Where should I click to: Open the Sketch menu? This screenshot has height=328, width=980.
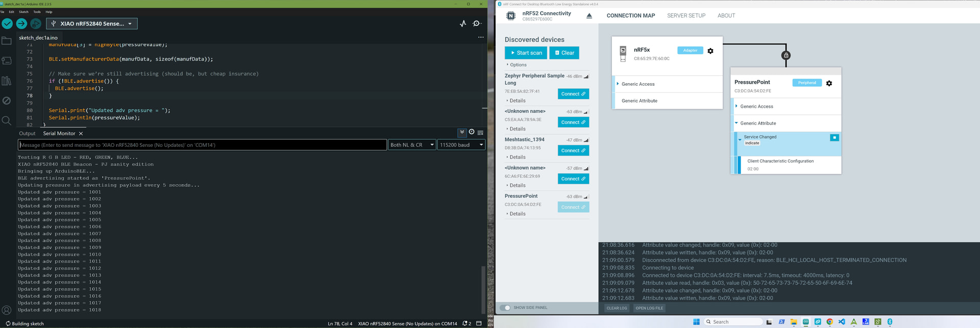point(23,12)
